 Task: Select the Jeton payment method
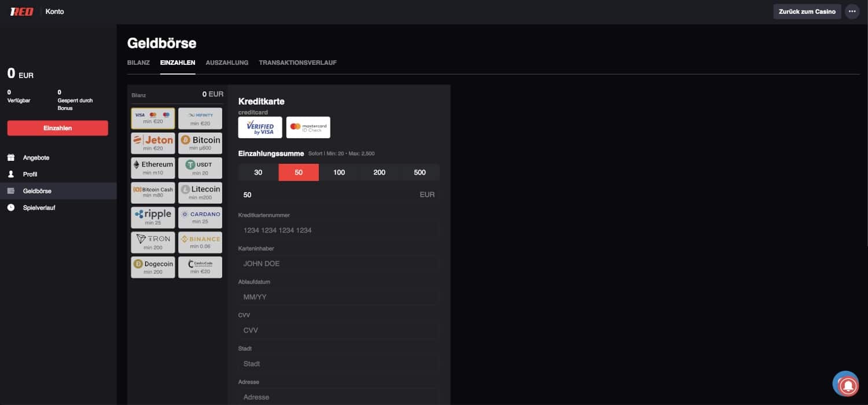(x=153, y=143)
